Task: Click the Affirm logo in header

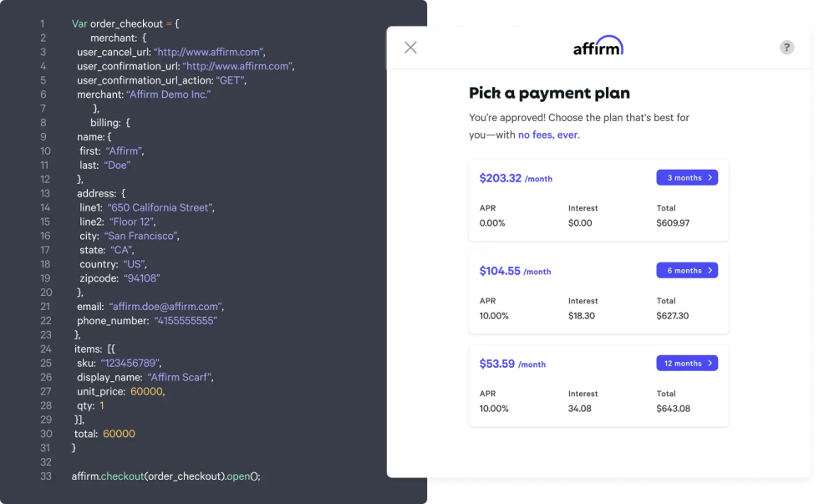Action: pyautogui.click(x=598, y=47)
